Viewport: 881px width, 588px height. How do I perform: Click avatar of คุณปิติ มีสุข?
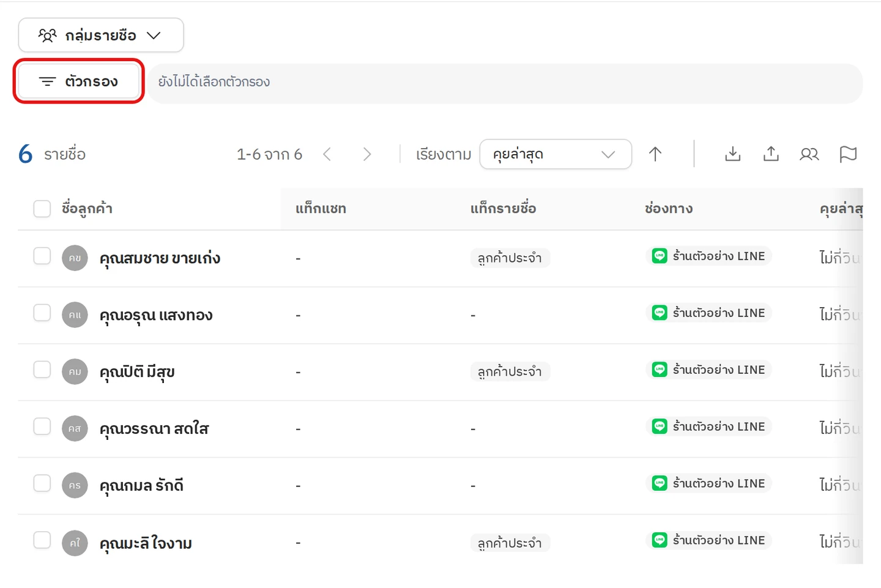pyautogui.click(x=75, y=372)
